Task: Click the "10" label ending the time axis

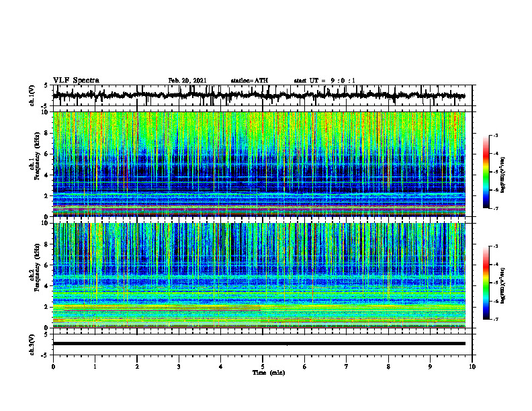Action: point(472,367)
